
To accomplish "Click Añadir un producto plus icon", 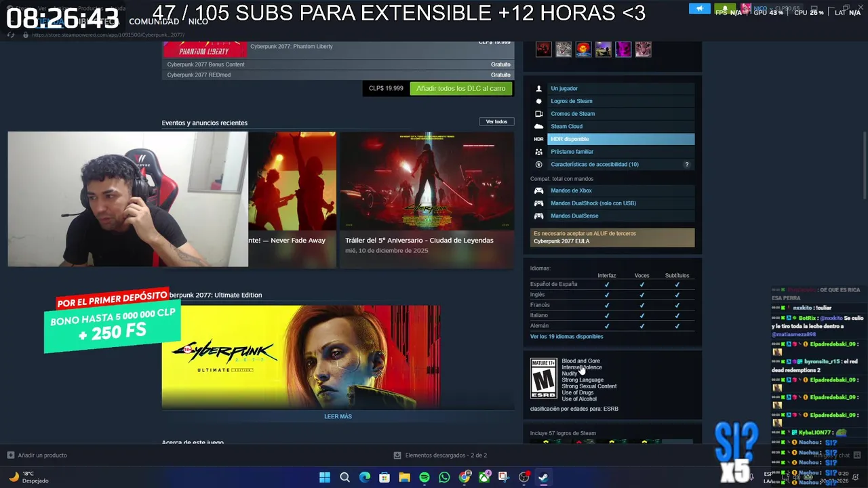I will tap(10, 455).
